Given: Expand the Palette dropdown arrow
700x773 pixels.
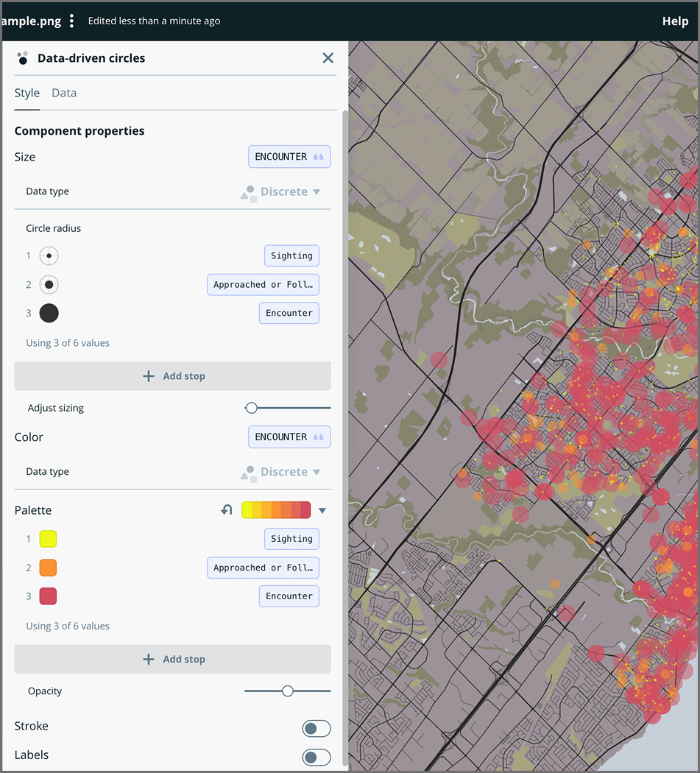Looking at the screenshot, I should click(322, 509).
